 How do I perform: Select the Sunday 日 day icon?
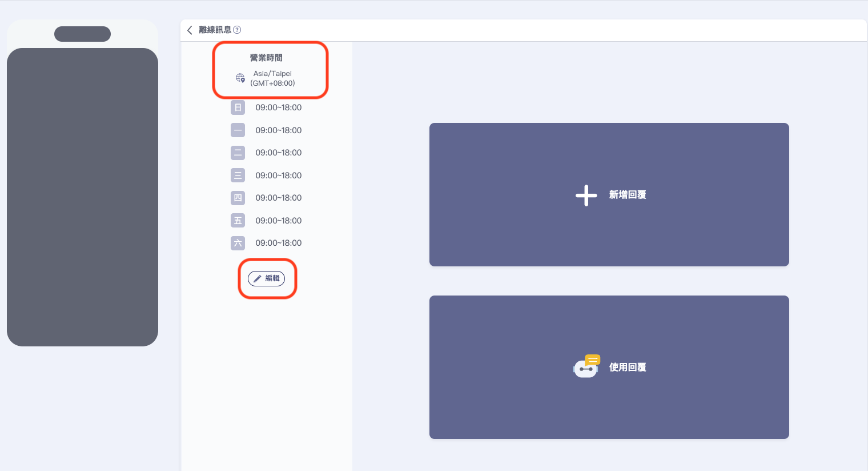click(x=238, y=107)
